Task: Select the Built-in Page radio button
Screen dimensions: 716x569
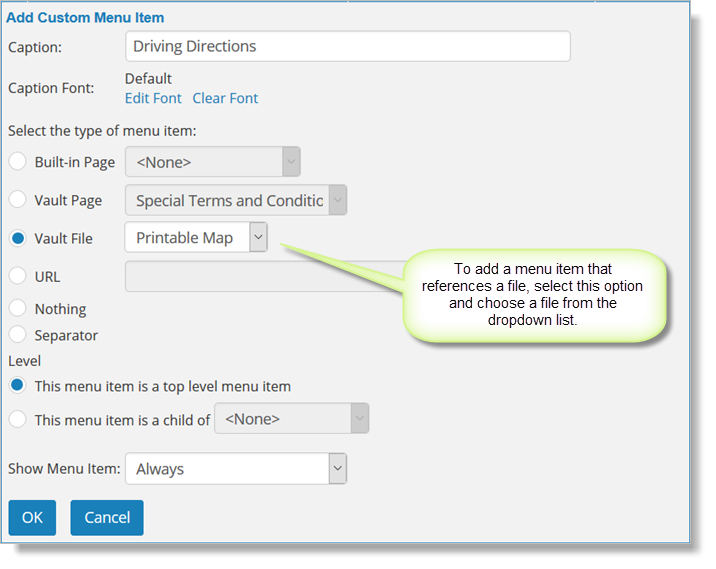Action: (17, 162)
